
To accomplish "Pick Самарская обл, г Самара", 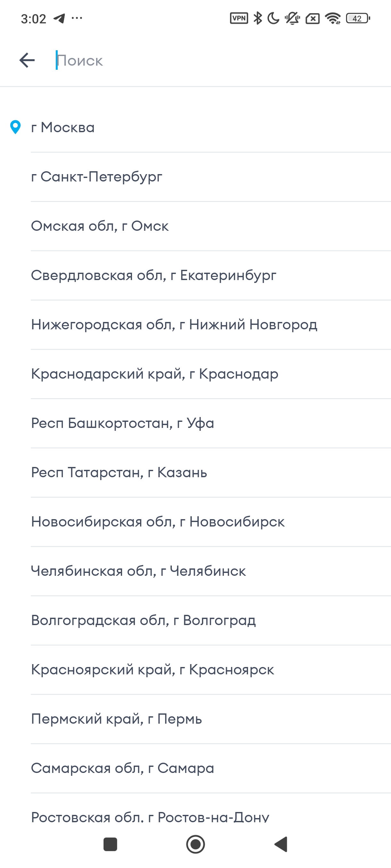I will tap(211, 768).
